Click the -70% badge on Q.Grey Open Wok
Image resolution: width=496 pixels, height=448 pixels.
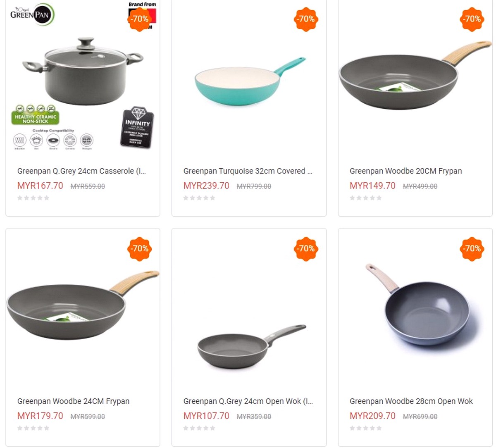coord(305,249)
